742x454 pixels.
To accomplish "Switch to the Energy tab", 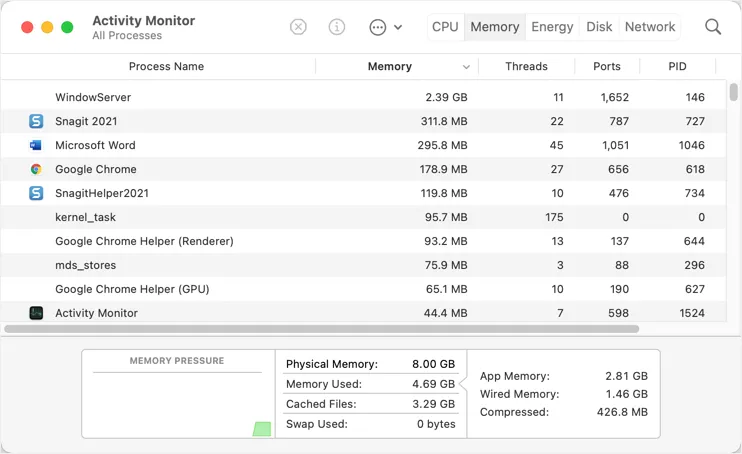I will (552, 27).
